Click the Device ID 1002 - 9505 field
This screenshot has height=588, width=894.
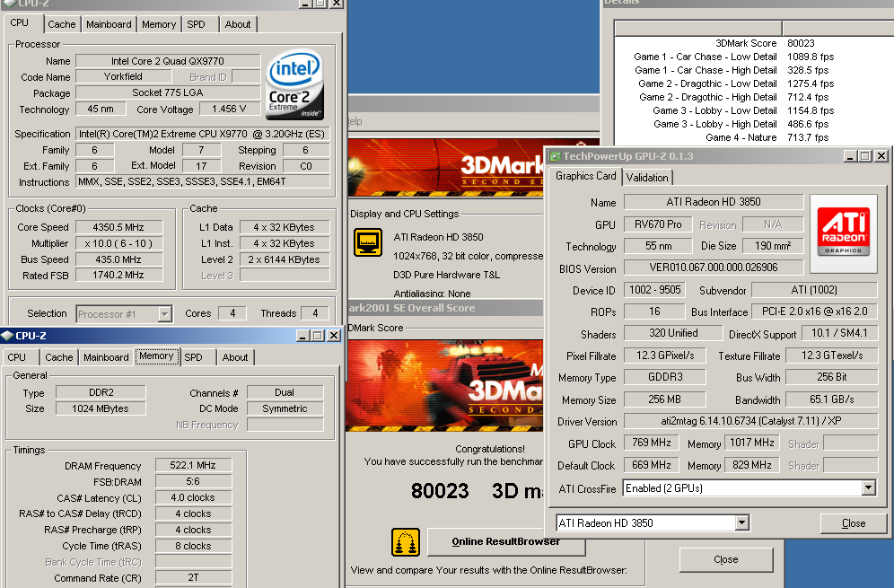(654, 290)
